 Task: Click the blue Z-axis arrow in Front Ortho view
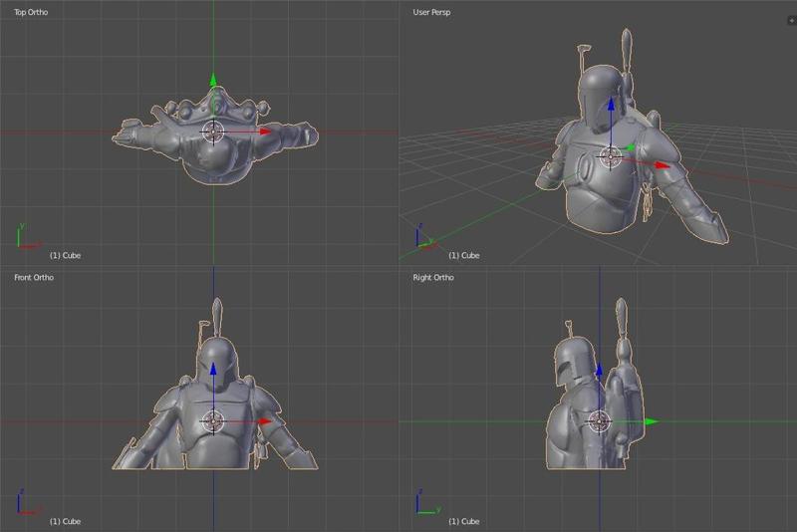coord(213,369)
